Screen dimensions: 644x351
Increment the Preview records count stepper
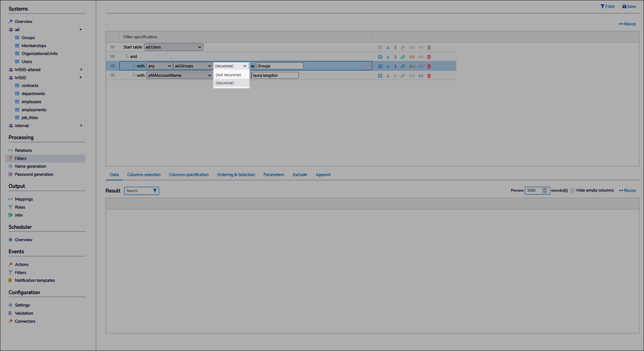tap(544, 189)
